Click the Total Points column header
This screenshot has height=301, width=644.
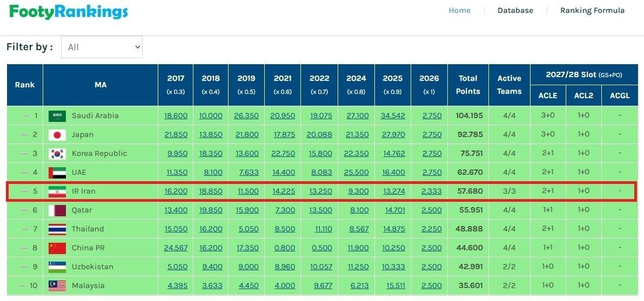pos(468,85)
